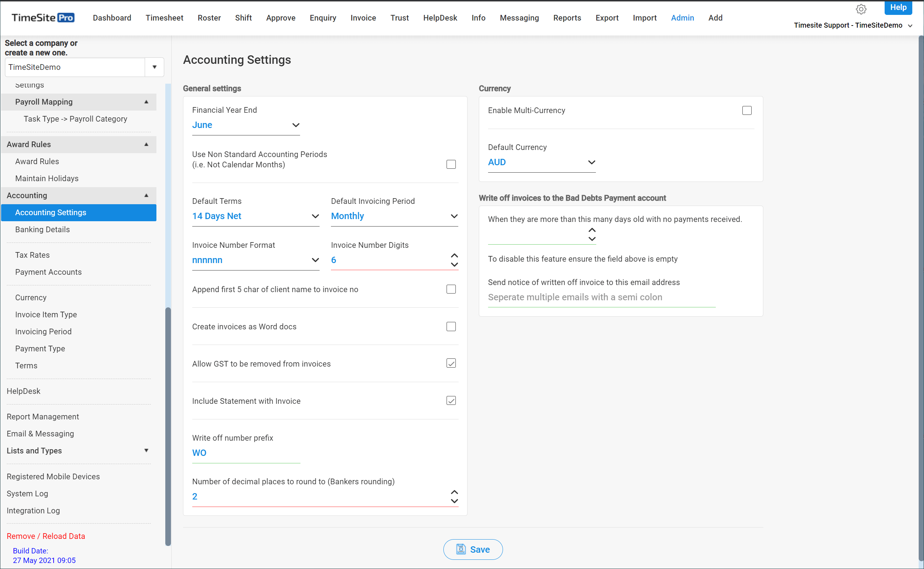Increase Invoice Number Digits with up arrow
The height and width of the screenshot is (569, 924).
(454, 256)
